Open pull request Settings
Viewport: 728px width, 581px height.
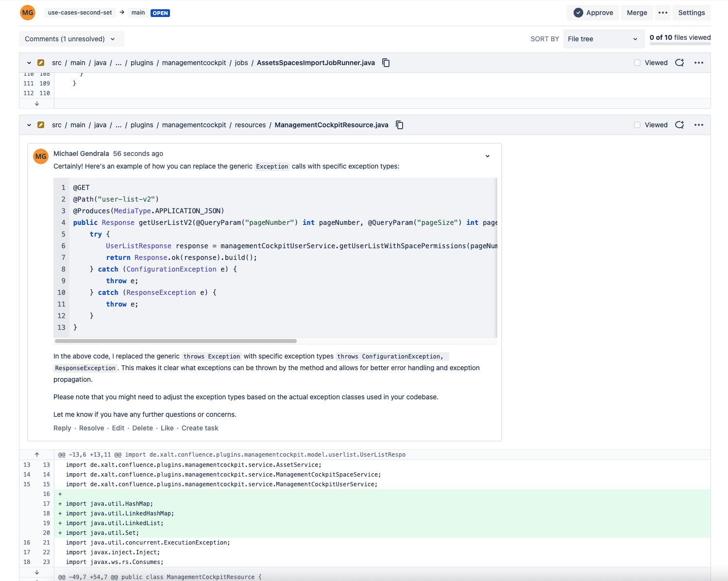(692, 13)
